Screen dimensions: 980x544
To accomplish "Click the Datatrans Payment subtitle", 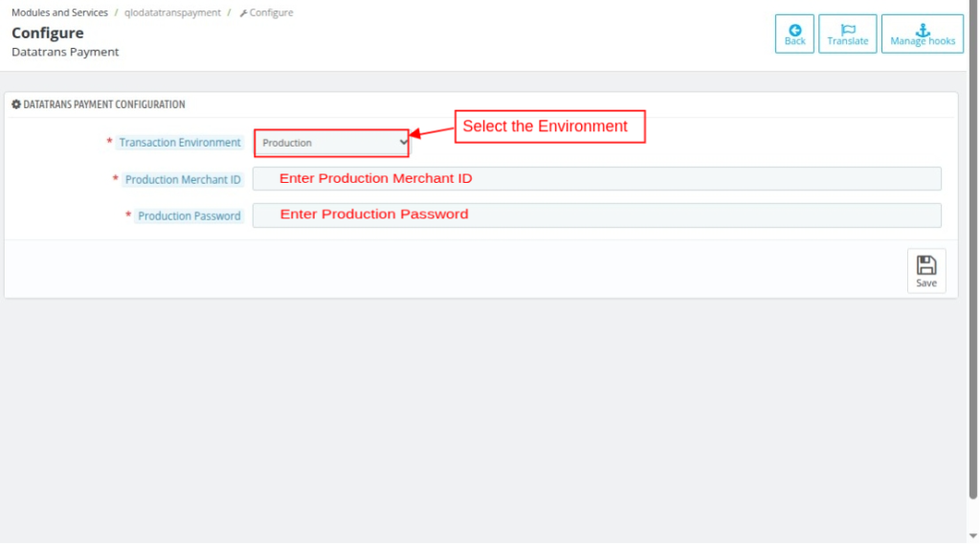I will (x=65, y=52).
